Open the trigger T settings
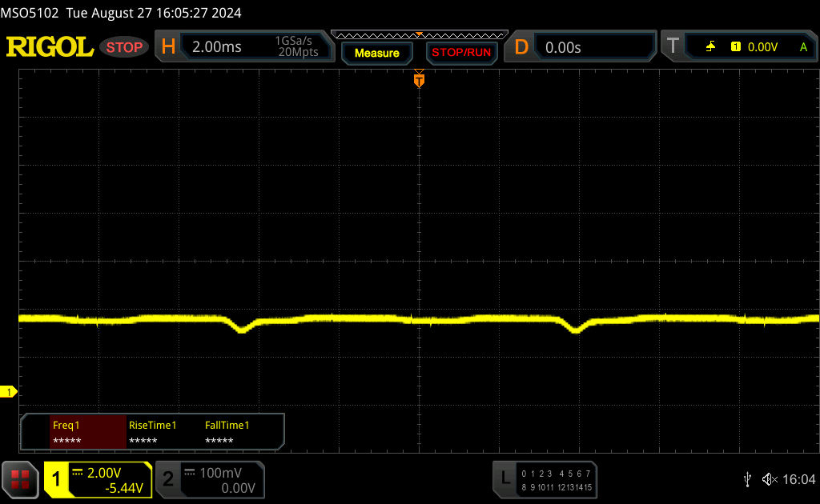 pyautogui.click(x=673, y=46)
